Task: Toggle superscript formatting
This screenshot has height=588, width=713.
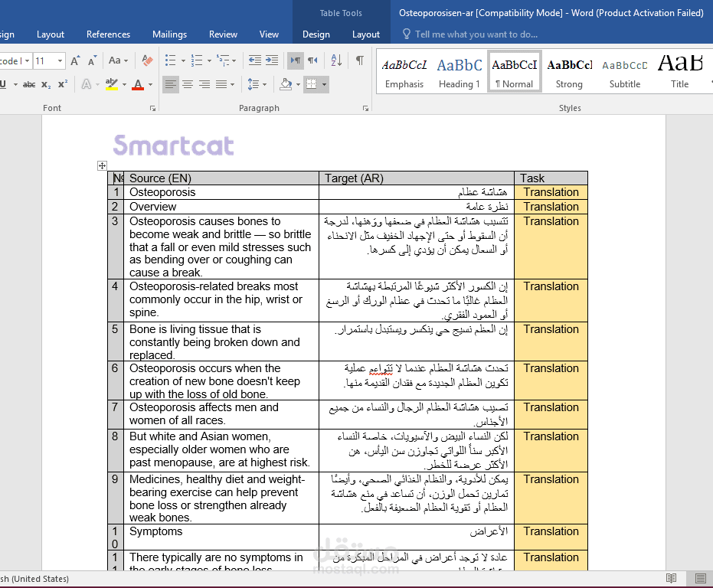Action: (x=63, y=84)
